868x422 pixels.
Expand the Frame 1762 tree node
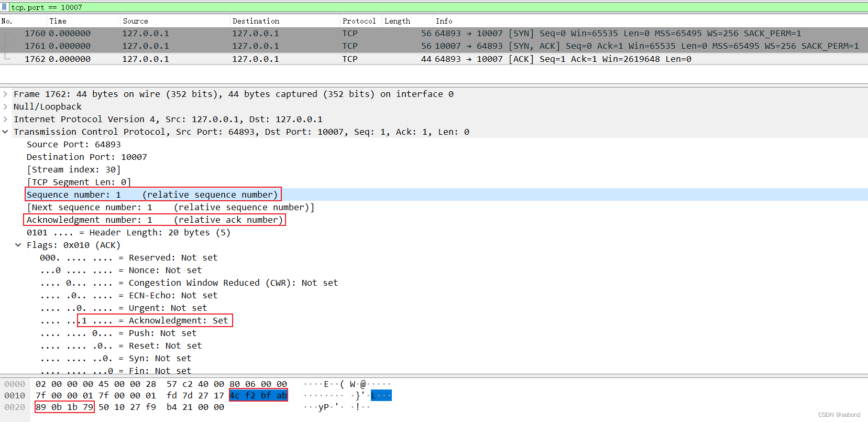click(5, 94)
